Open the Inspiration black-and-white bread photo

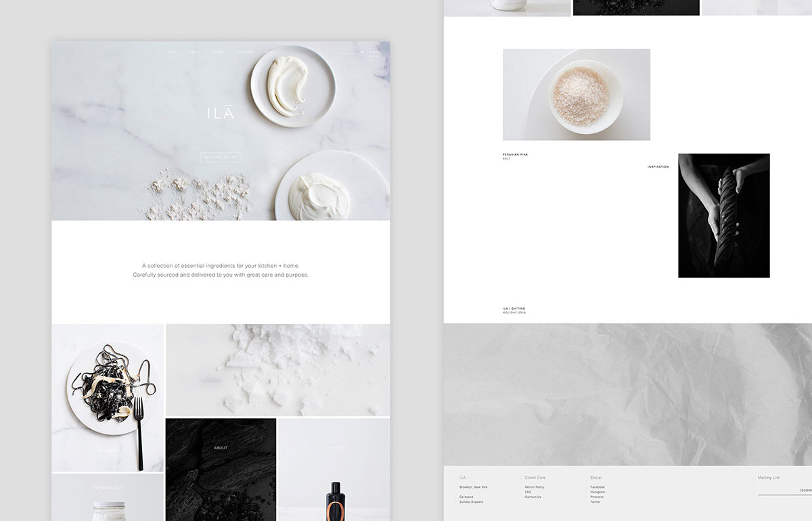pyautogui.click(x=723, y=215)
